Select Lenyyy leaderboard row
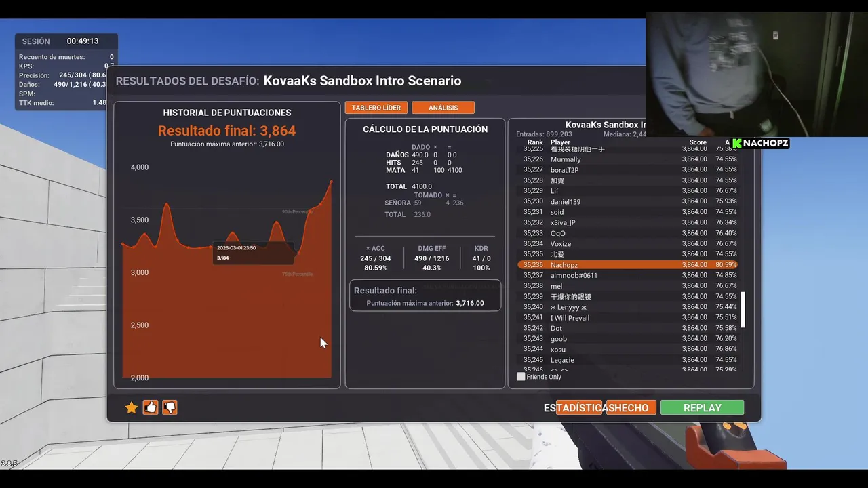Image resolution: width=868 pixels, height=488 pixels. click(628, 307)
